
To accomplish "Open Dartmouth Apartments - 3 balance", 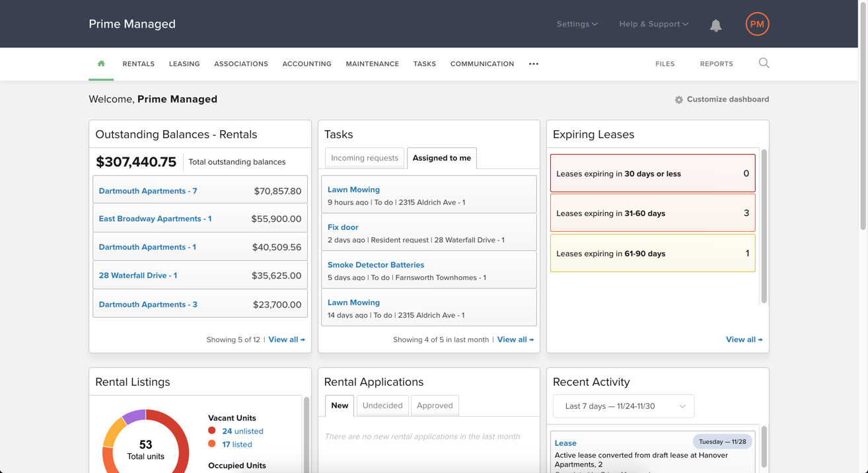I will [148, 305].
